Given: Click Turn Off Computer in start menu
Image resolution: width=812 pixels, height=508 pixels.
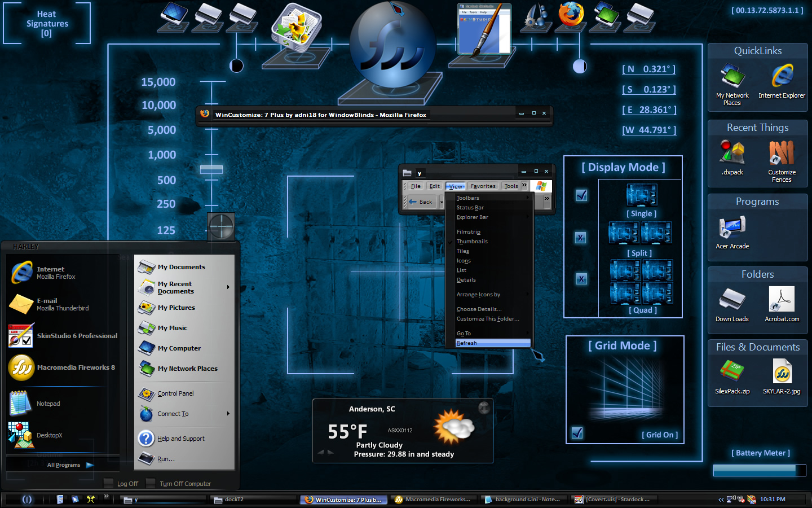Looking at the screenshot, I should [x=179, y=484].
